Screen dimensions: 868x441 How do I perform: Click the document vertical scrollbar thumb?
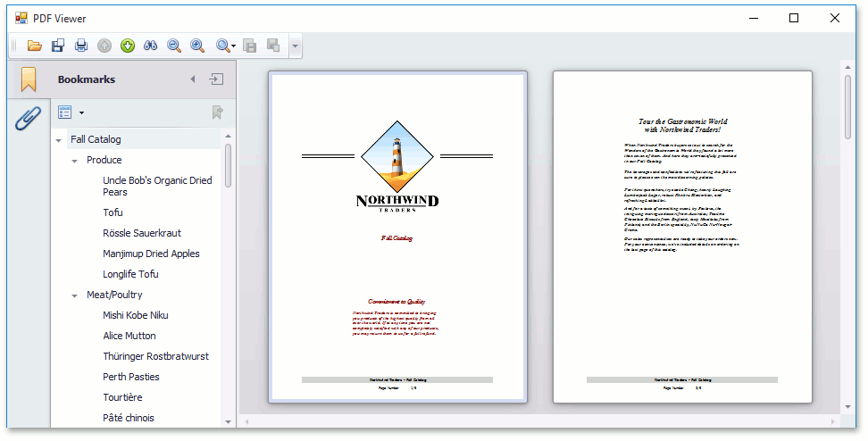[847, 107]
